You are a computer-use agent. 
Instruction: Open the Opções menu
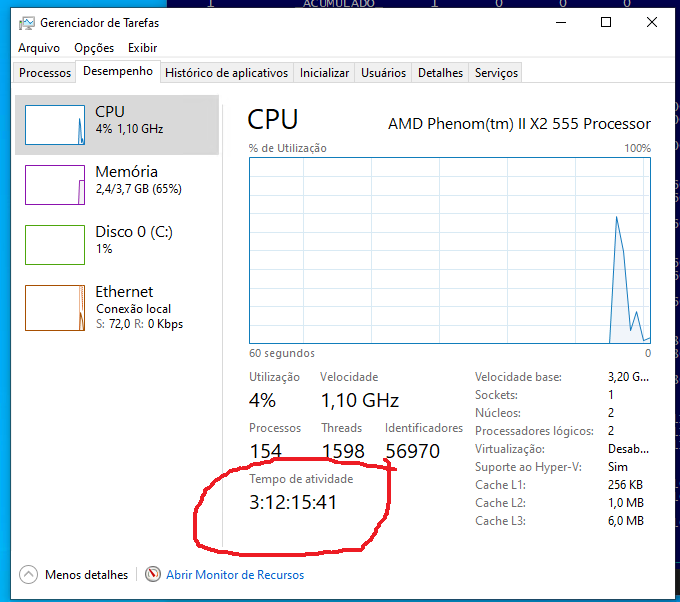tap(94, 48)
